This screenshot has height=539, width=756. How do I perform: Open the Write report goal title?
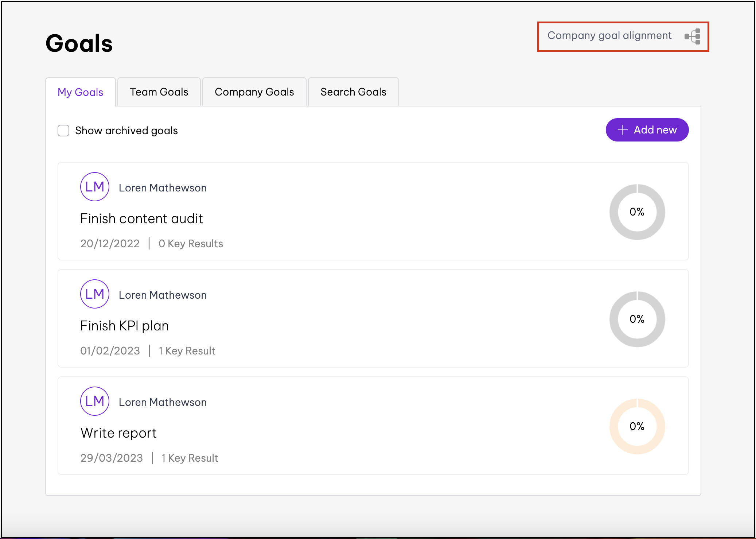(x=118, y=433)
